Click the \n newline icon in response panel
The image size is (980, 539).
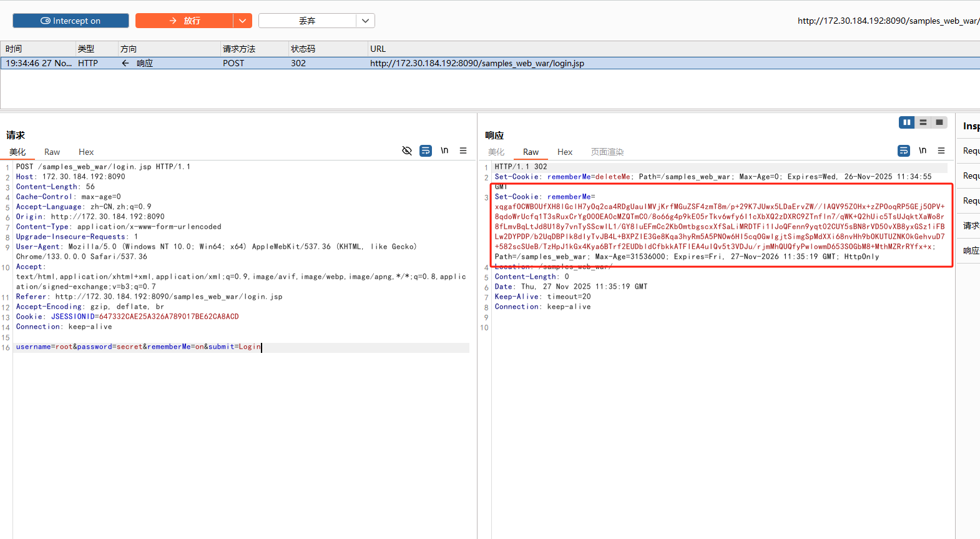tap(923, 151)
